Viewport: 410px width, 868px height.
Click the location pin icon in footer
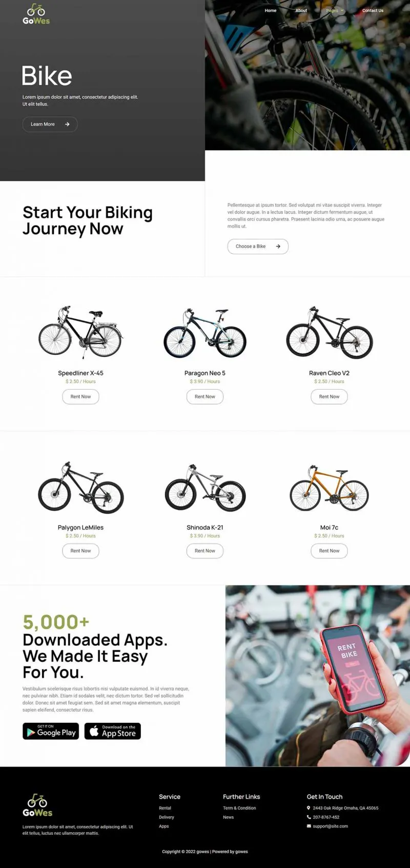click(309, 808)
